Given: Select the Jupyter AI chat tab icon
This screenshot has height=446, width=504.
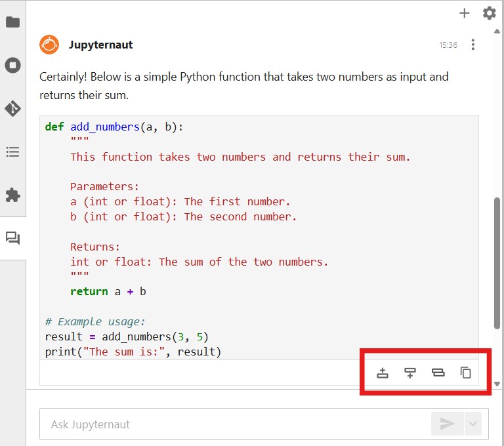Looking at the screenshot, I should point(12,238).
